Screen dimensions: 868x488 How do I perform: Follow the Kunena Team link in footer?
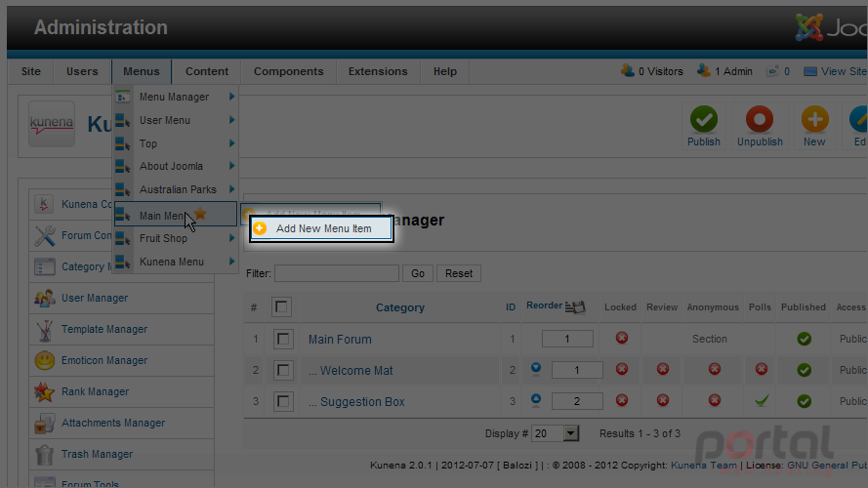click(704, 466)
